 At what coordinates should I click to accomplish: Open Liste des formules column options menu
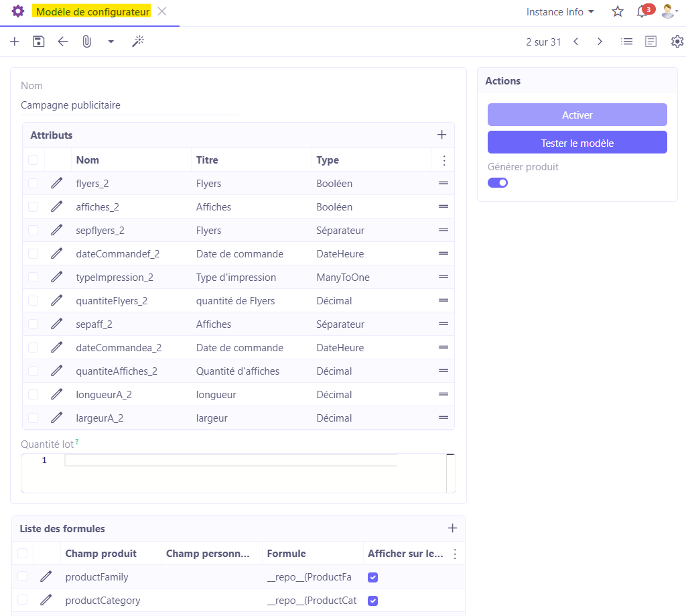pos(455,554)
